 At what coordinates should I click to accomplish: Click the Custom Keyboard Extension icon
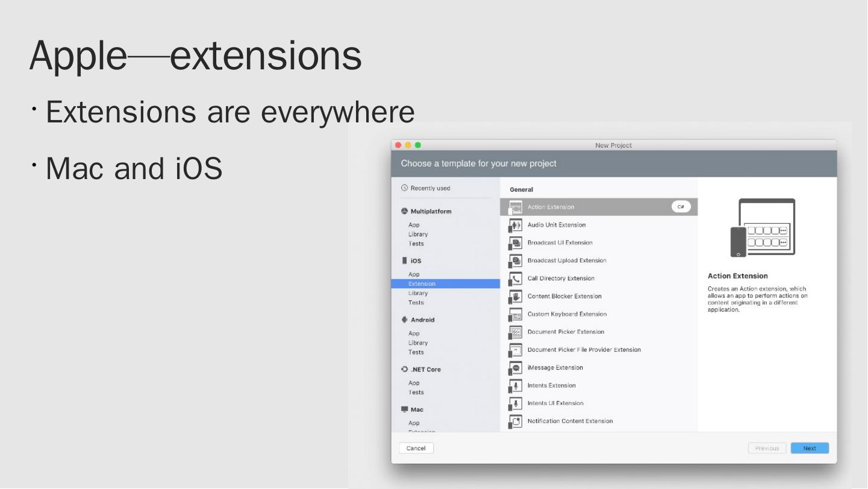tap(515, 315)
